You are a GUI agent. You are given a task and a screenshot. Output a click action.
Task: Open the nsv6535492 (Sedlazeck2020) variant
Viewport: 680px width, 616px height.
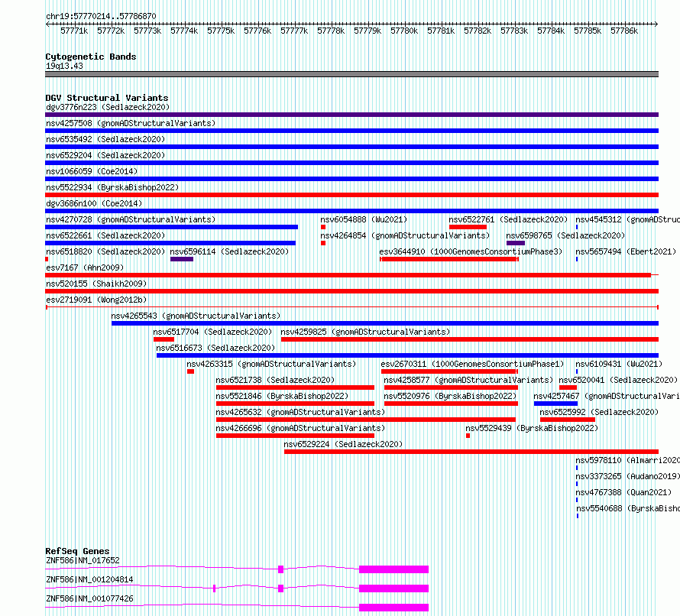105,139
